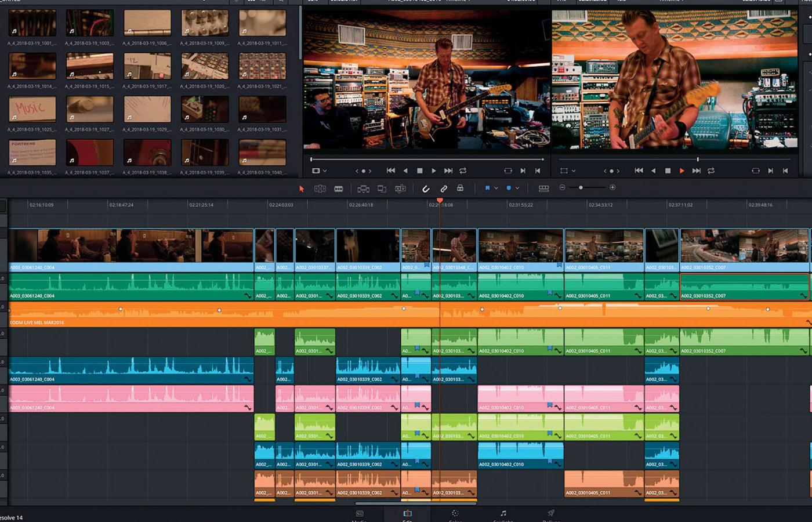Viewport: 812px width, 522px height.
Task: Click the Replace Clip icon
Action: 400,188
